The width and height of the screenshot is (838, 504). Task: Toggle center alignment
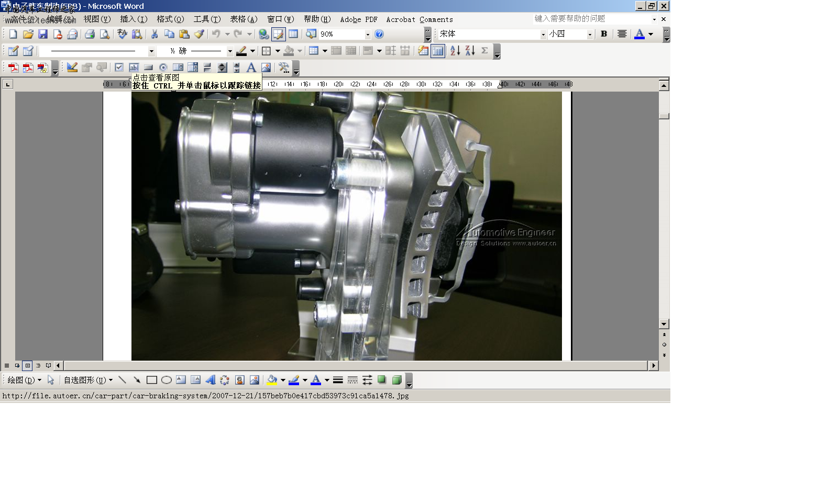pyautogui.click(x=622, y=34)
